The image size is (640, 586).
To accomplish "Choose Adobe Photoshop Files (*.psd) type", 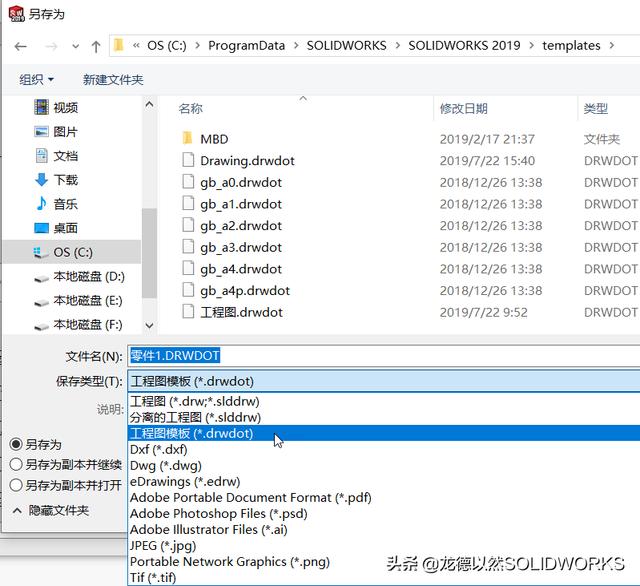I will point(384,513).
